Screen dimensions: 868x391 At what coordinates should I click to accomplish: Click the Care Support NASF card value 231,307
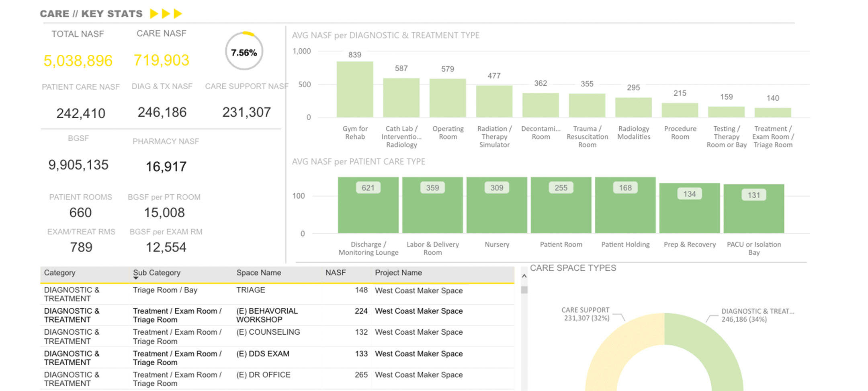click(246, 112)
